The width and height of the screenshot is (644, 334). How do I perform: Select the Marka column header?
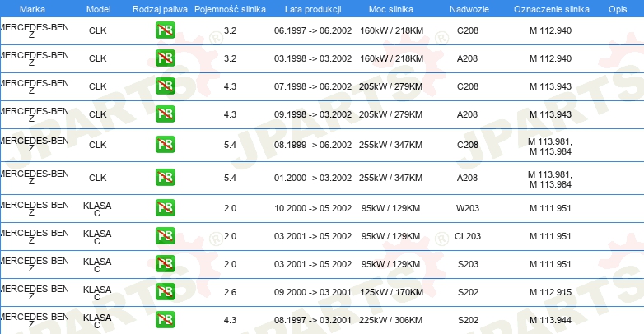point(32,9)
